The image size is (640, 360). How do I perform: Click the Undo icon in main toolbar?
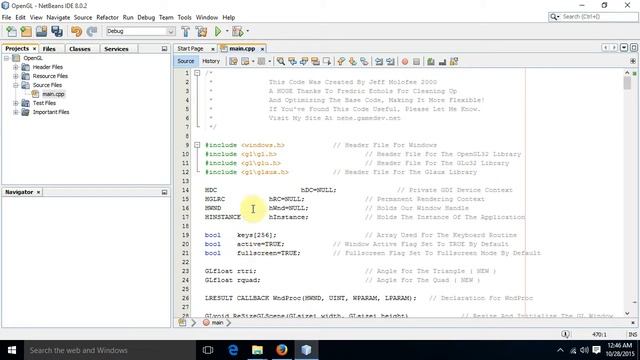click(76, 31)
